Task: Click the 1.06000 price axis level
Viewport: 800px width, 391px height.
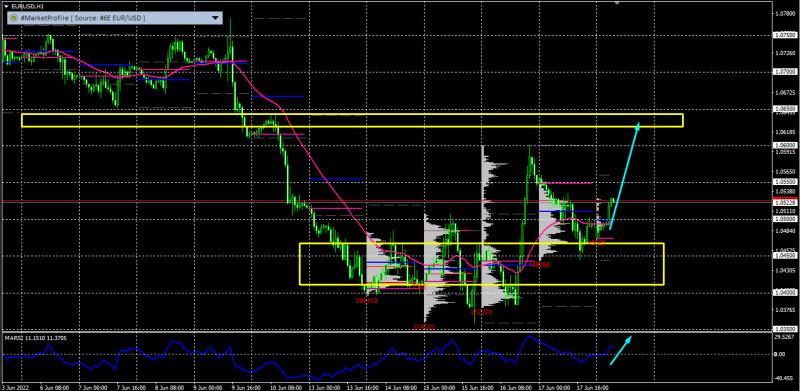Action: 785,145
